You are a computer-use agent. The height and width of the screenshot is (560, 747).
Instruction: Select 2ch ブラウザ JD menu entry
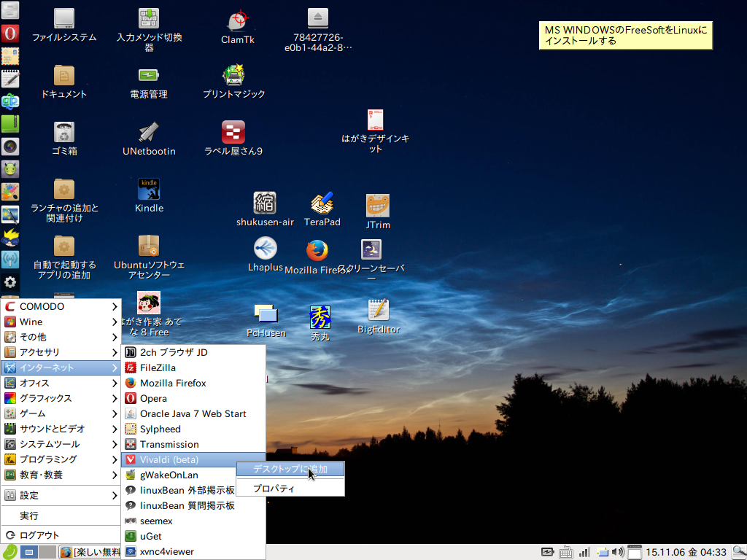click(x=193, y=352)
